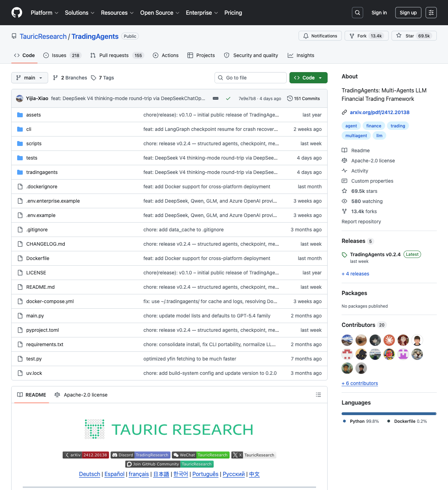This screenshot has width=448, height=490.
Task: Switch to the Actions tab
Action: [x=166, y=55]
